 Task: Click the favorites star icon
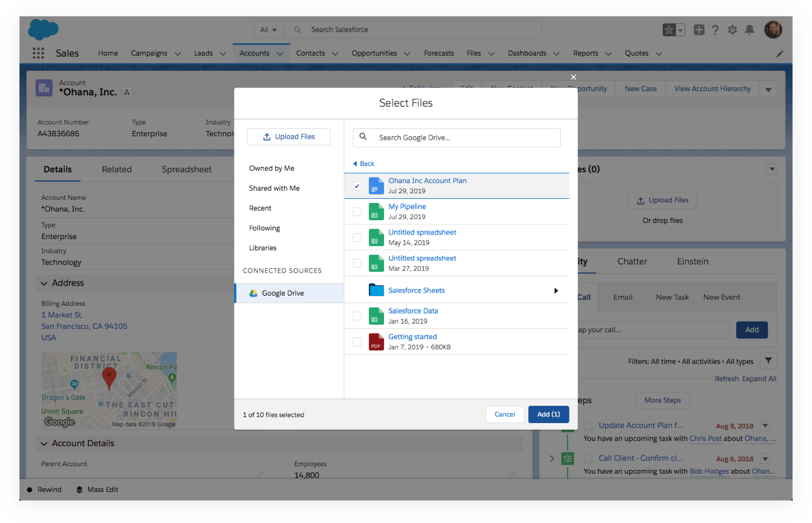pos(669,30)
